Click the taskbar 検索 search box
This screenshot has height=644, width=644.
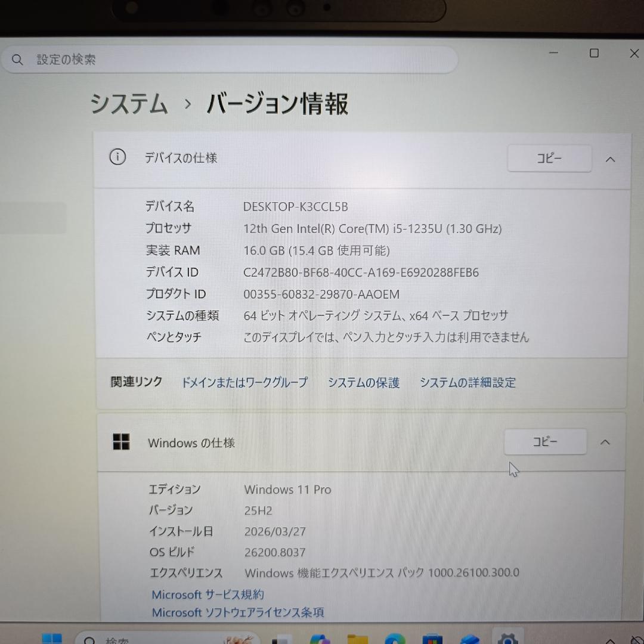(168, 639)
